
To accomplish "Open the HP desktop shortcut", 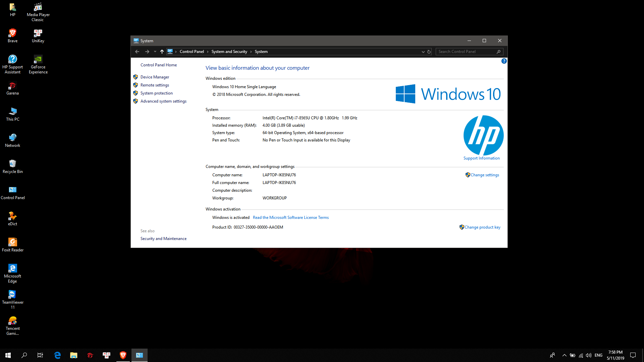I will 12,10.
